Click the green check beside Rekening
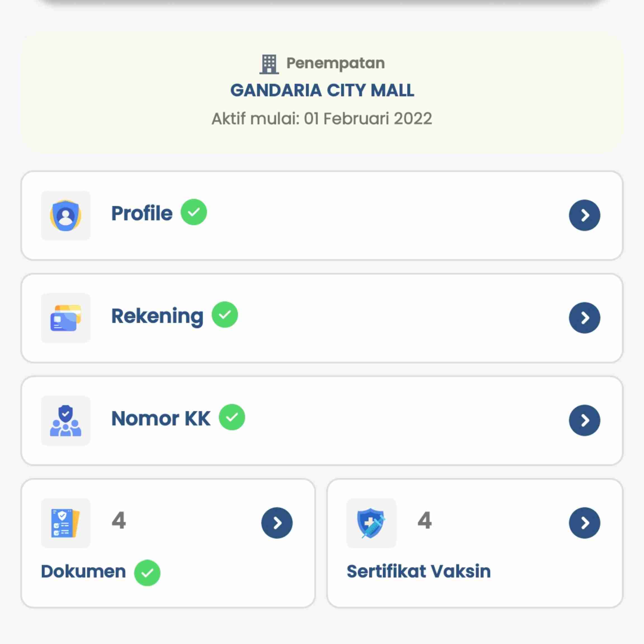 pos(225,315)
